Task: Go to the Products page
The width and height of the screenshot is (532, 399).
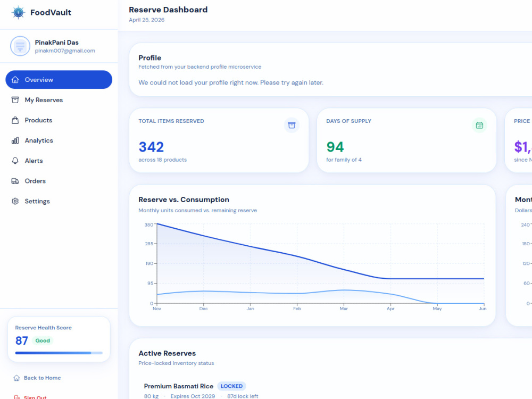Action: 59,120
